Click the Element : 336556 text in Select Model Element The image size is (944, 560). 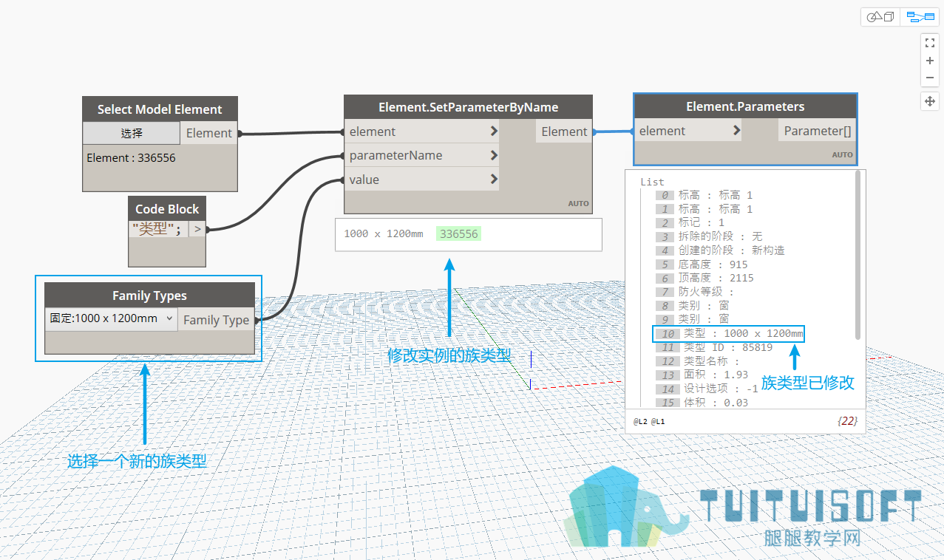click(x=131, y=157)
